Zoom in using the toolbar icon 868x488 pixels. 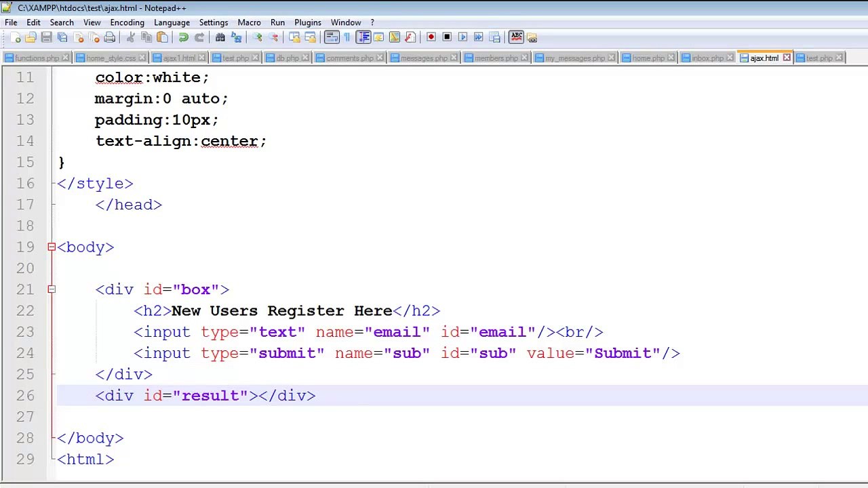[257, 37]
